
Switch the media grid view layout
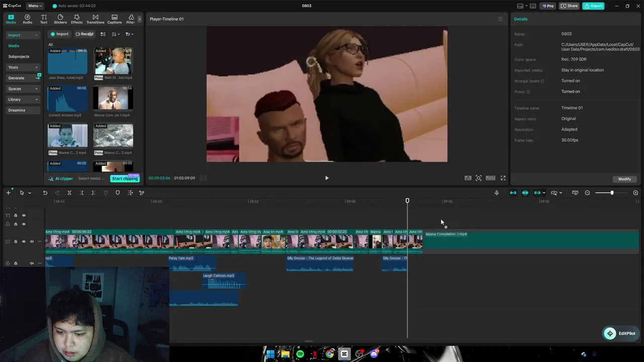click(103, 34)
